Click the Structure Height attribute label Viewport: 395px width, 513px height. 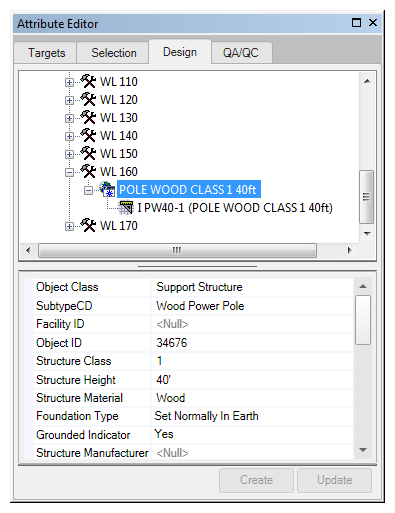click(76, 380)
